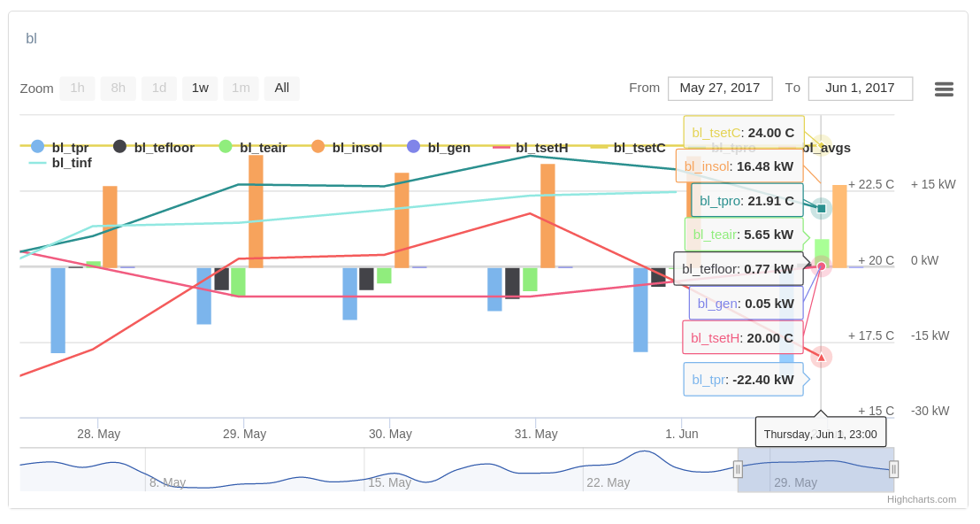980x524 pixels.
Task: Grab the right navigator handle
Action: point(893,469)
